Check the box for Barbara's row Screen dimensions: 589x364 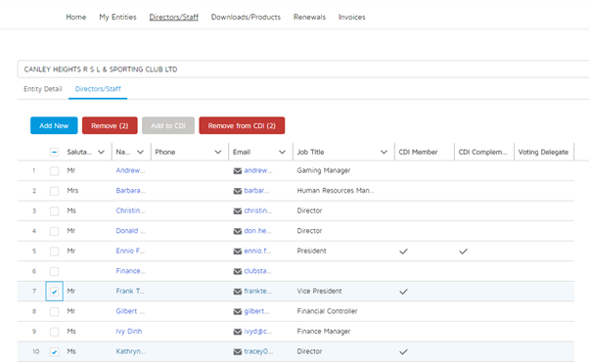pyautogui.click(x=54, y=191)
